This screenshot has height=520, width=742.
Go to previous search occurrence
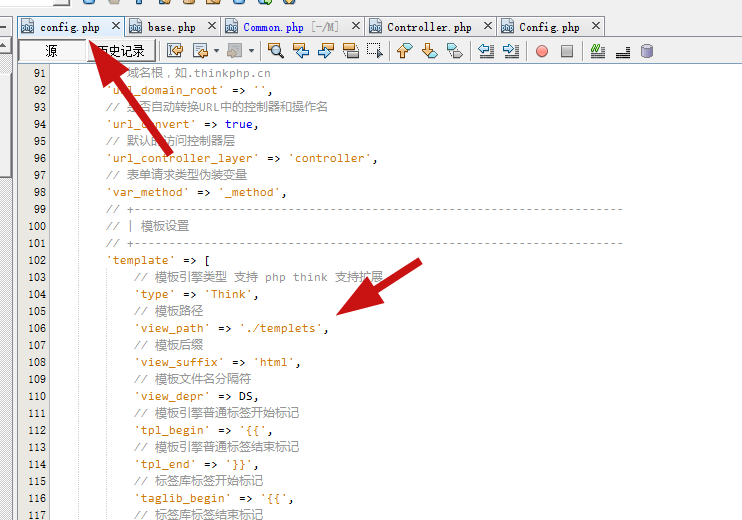click(300, 51)
